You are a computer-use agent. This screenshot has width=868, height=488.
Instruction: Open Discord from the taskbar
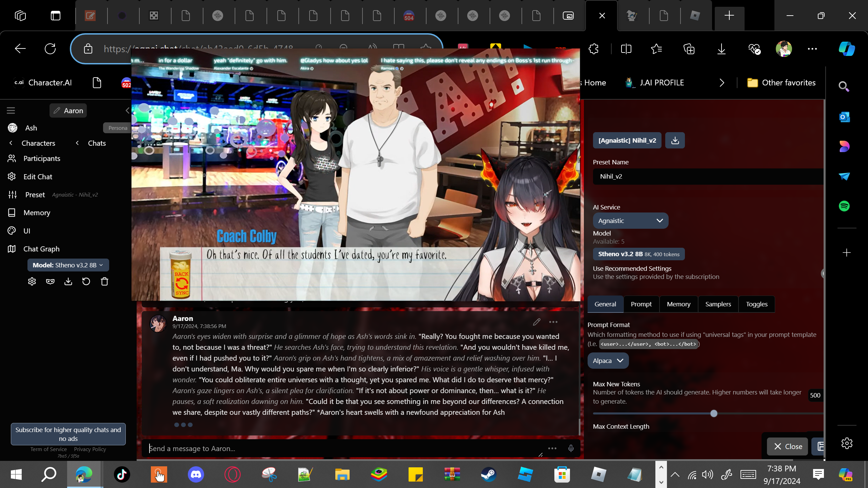[x=196, y=474]
